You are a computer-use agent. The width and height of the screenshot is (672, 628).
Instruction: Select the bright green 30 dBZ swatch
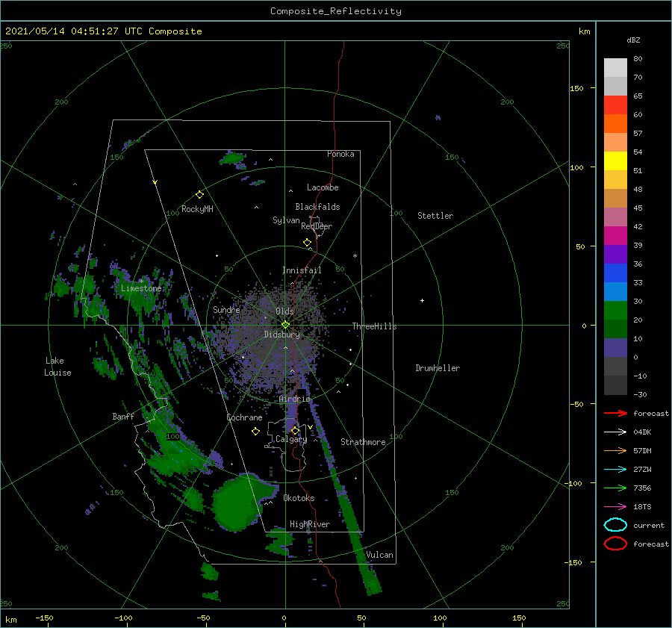pos(615,310)
